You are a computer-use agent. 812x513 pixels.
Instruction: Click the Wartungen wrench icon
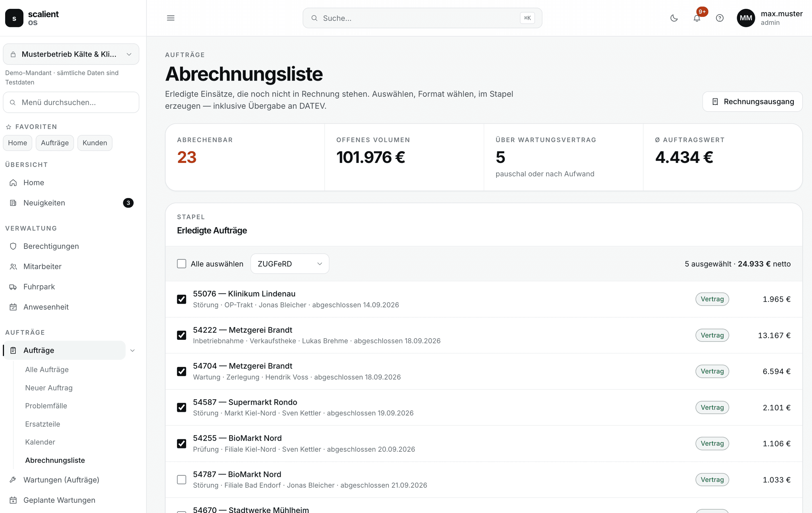[13, 480]
